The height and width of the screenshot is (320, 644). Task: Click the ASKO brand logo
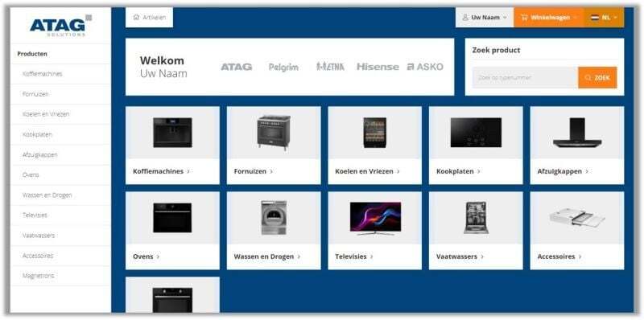coord(425,67)
